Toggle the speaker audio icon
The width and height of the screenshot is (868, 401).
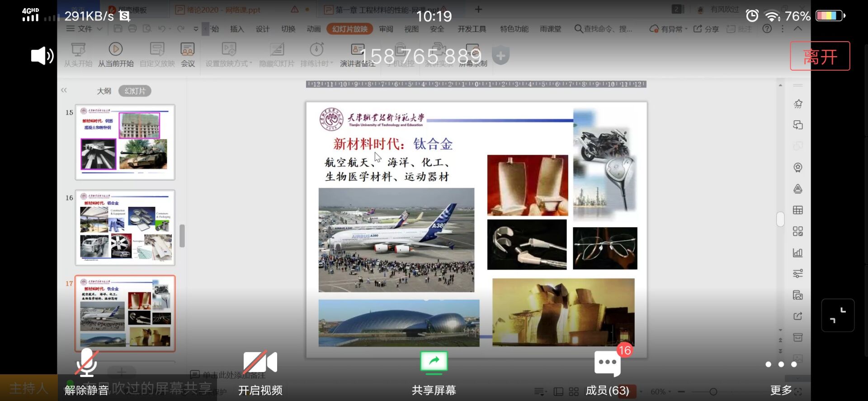tap(42, 56)
